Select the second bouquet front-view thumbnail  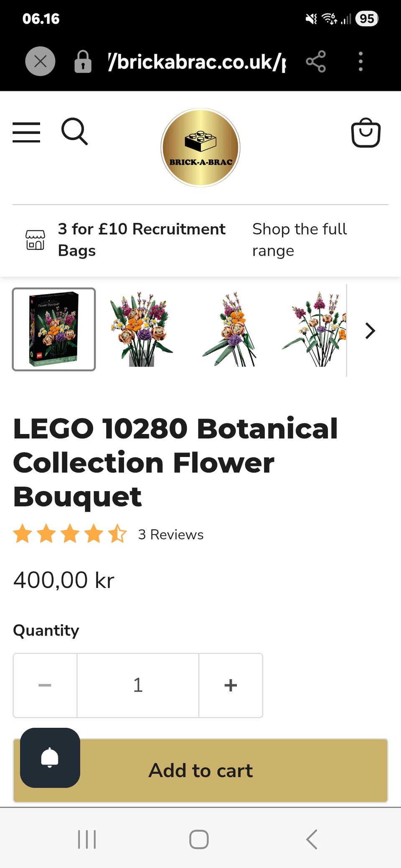pos(141,329)
